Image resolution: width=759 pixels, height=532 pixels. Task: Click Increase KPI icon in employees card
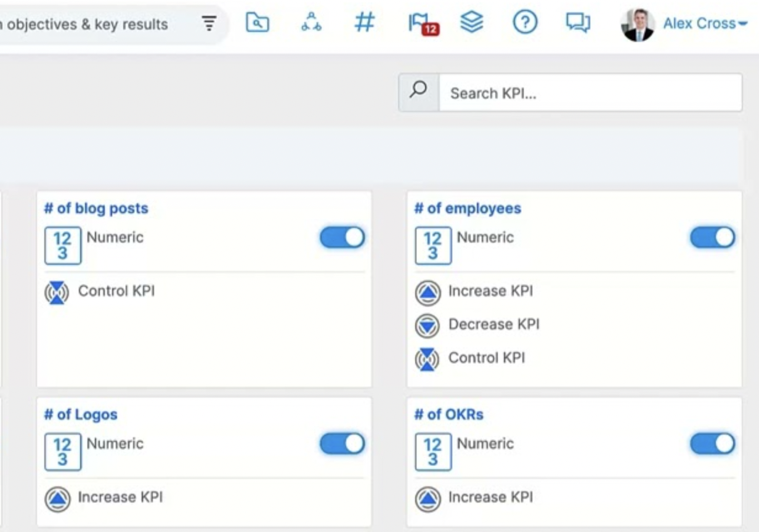point(428,293)
